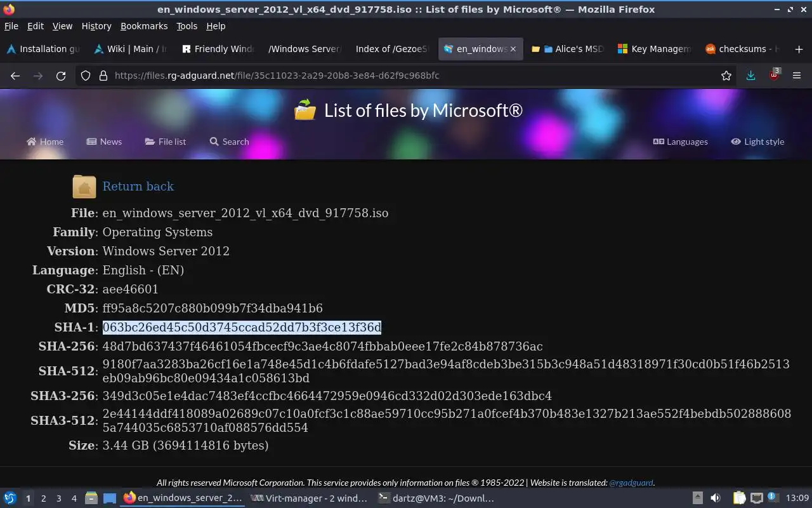Open the uBlock Origin extension icon
This screenshot has height=508, width=812.
pyautogui.click(x=774, y=75)
